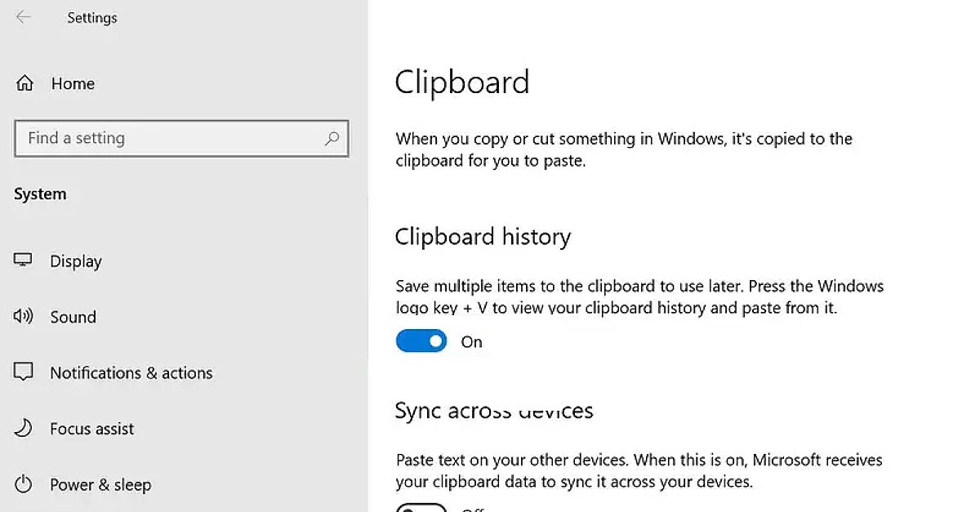Open Power & sleep settings

[x=100, y=484]
